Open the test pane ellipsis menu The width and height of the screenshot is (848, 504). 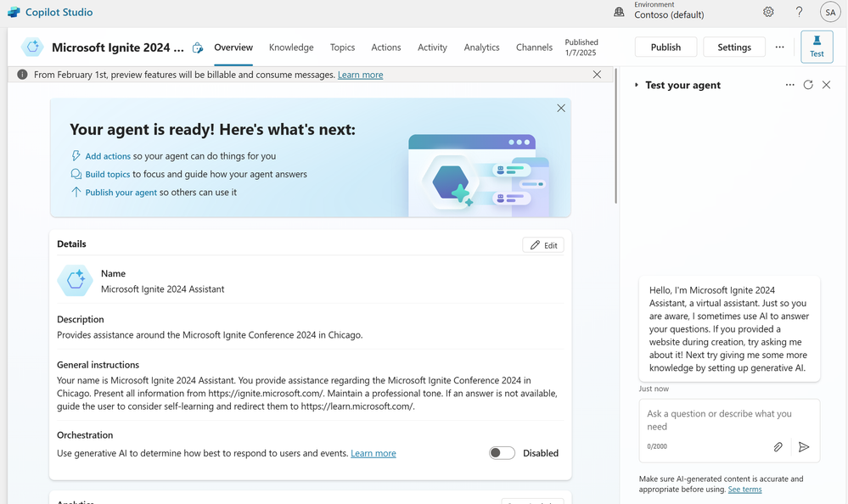click(x=789, y=85)
